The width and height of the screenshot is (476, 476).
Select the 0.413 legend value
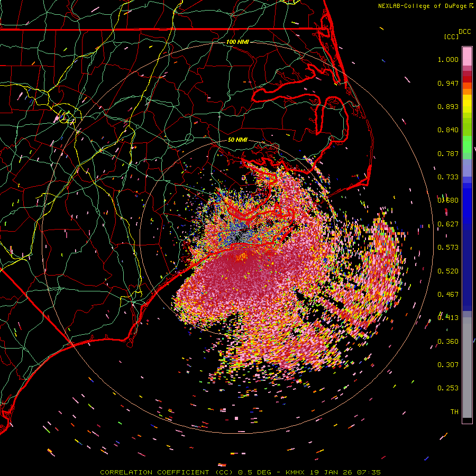pos(448,318)
